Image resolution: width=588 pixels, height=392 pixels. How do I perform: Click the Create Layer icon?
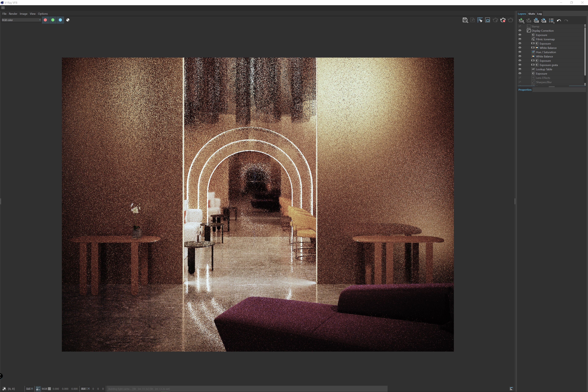tap(521, 21)
